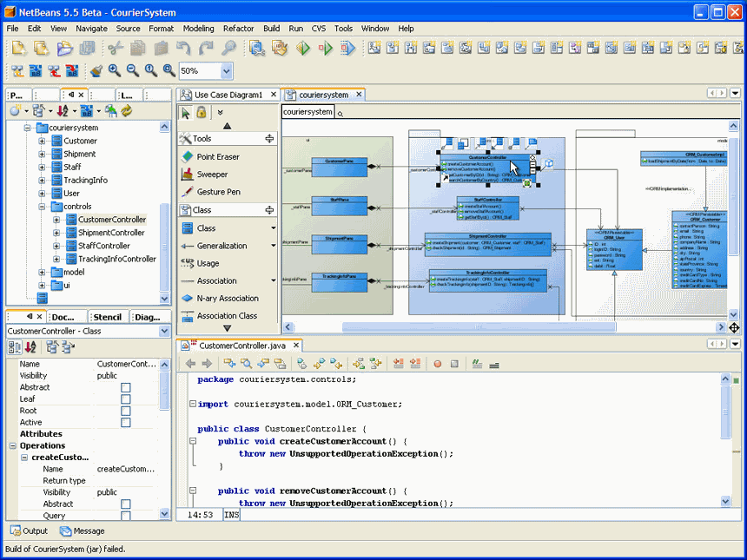Open the CustomerController - Class dropdown

[x=164, y=331]
